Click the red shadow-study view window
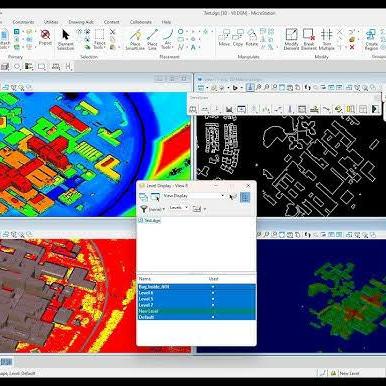The width and height of the screenshot is (386, 386). point(95,295)
